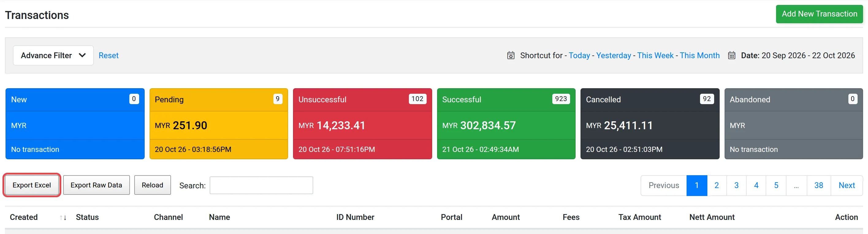Jump to last page 38
This screenshot has width=868, height=234.
pos(819,186)
